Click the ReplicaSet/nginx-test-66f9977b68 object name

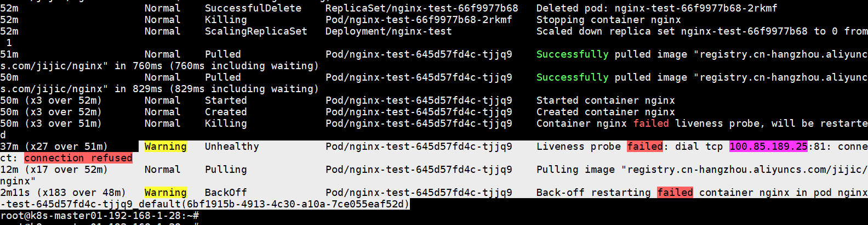421,8
